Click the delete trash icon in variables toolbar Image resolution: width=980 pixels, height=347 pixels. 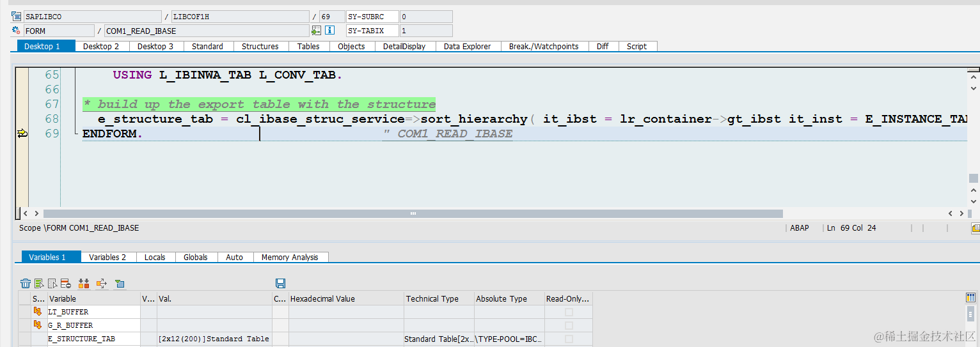26,283
